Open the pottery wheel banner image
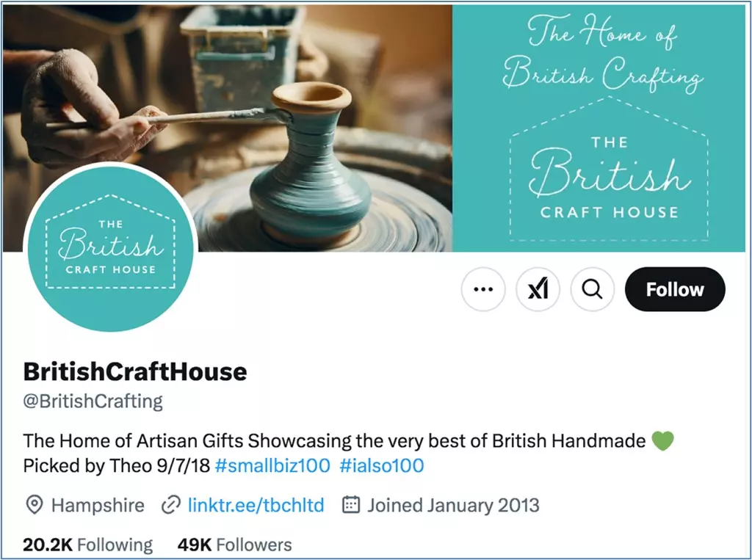 228,128
